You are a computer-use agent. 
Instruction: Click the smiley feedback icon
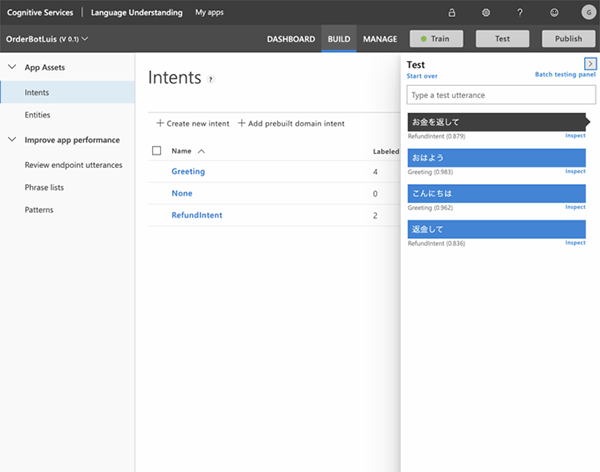554,13
